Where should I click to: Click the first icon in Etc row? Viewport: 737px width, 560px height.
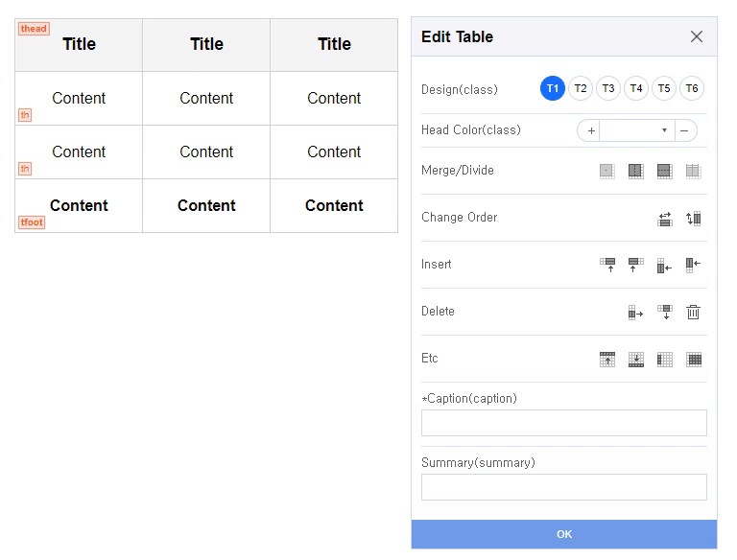click(607, 360)
